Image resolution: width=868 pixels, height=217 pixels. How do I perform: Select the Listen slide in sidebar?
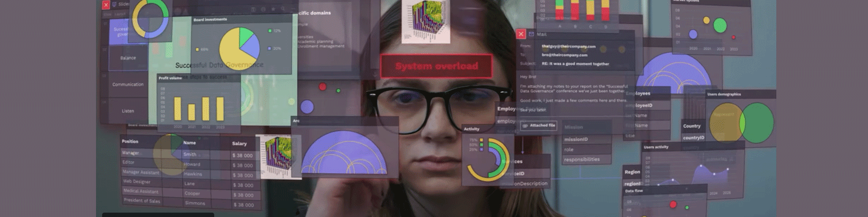(128, 111)
